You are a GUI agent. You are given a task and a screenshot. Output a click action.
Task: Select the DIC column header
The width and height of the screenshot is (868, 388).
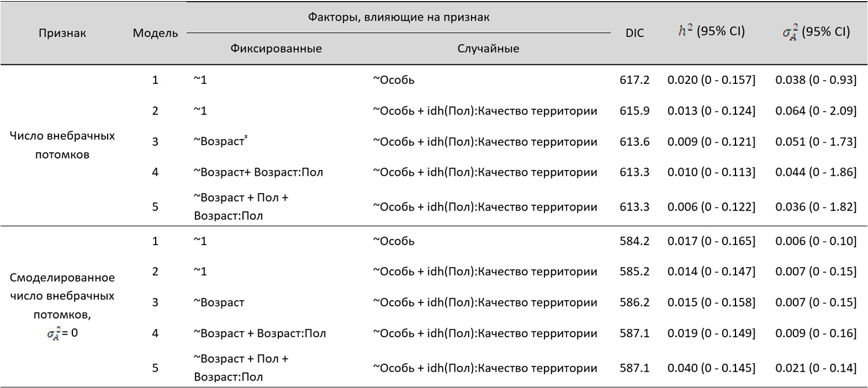tap(635, 33)
